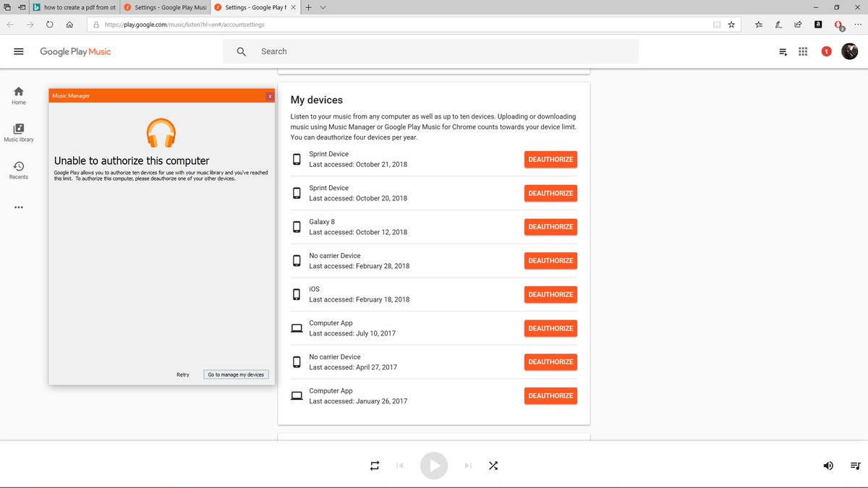Click the search magnifier icon

tap(242, 51)
